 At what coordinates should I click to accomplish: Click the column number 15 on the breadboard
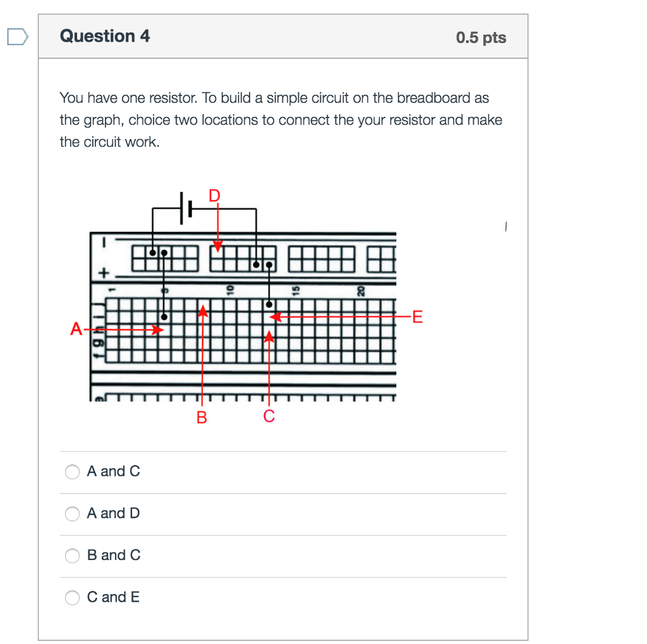(x=295, y=290)
